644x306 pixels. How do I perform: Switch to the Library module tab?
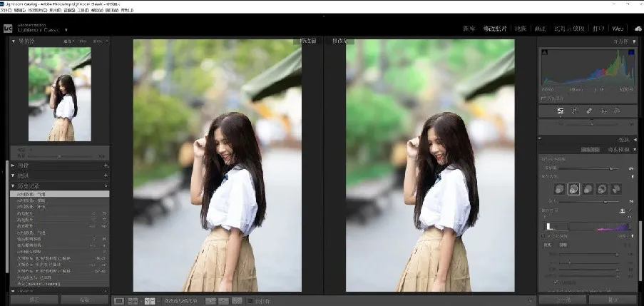(469, 29)
